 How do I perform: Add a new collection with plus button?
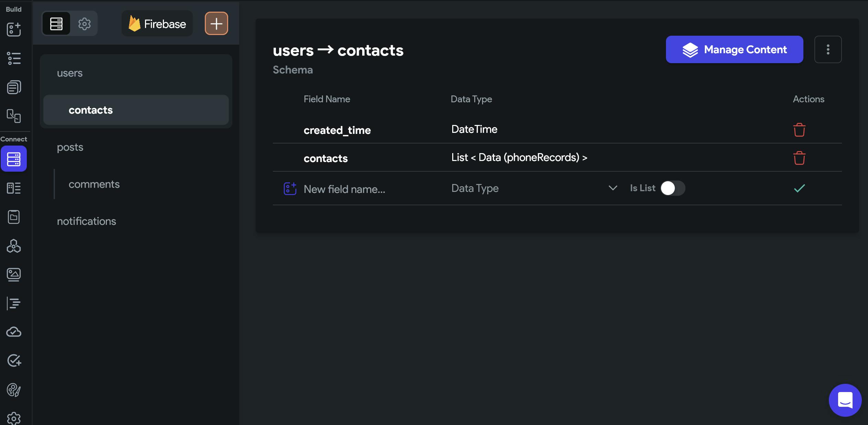216,24
